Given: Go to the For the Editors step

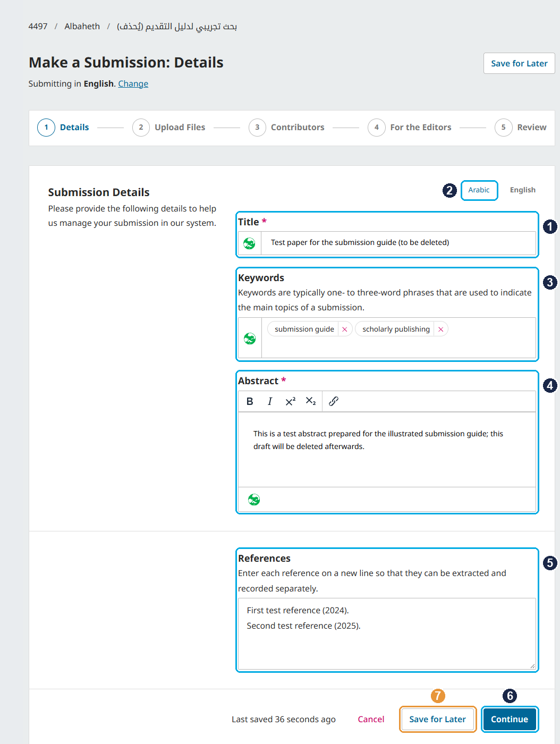Looking at the screenshot, I should (x=410, y=128).
